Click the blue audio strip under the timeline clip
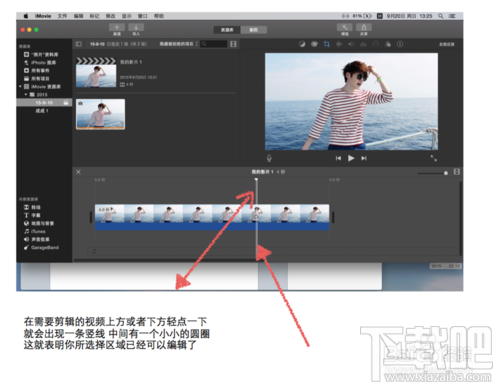Screen dimensions: 500x387 coord(212,227)
